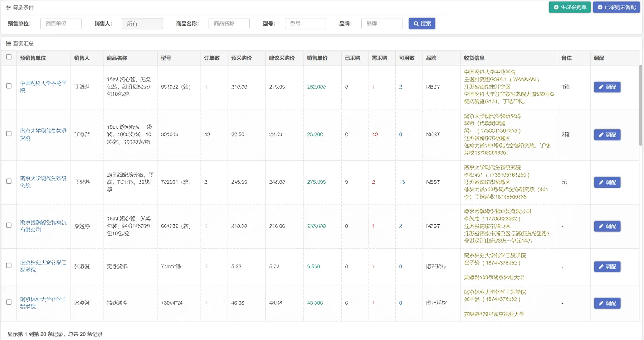Viewport: 644px width, 340px height.
Task: Click 调配 button for 定性滤纸 row
Action: [607, 267]
